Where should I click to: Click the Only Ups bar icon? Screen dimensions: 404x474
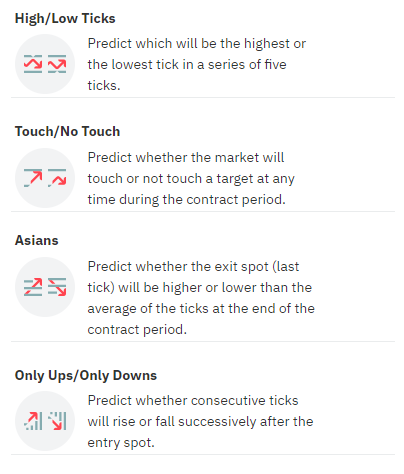click(x=33, y=421)
